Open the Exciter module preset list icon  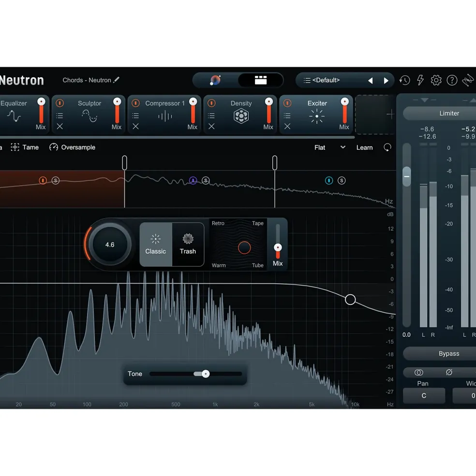[287, 115]
